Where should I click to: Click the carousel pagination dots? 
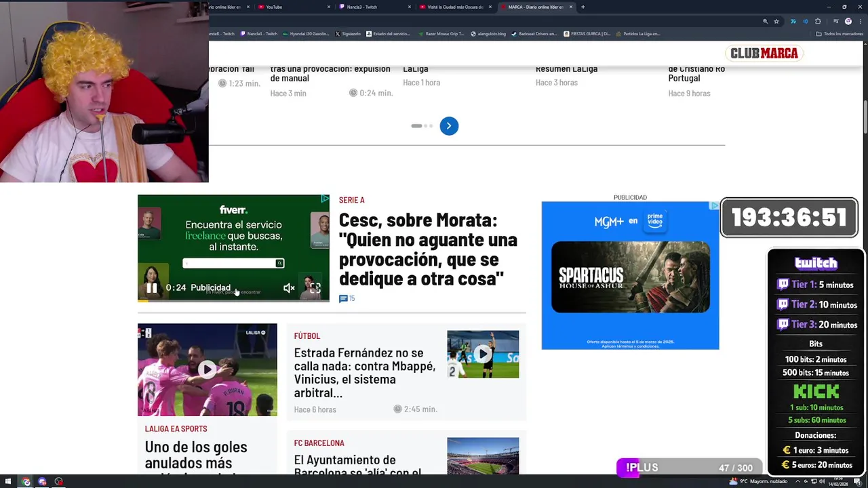pyautogui.click(x=422, y=126)
